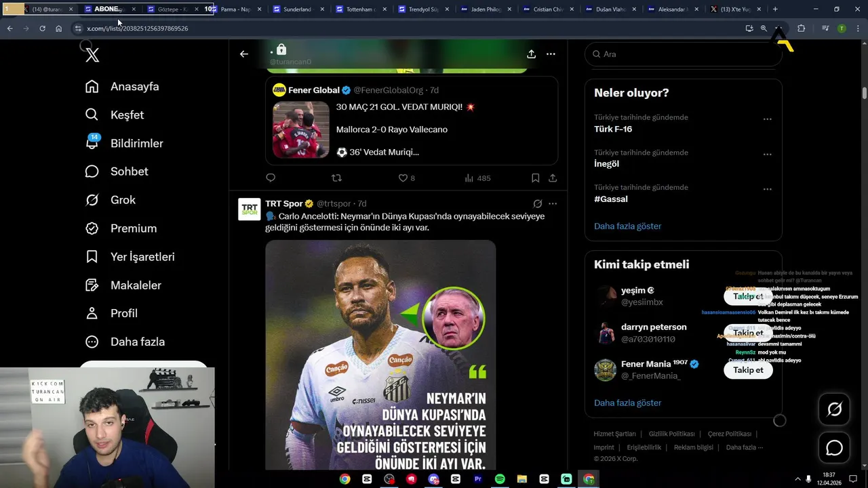Like the post with 8 likes
This screenshot has width=868, height=488.
tap(406, 178)
